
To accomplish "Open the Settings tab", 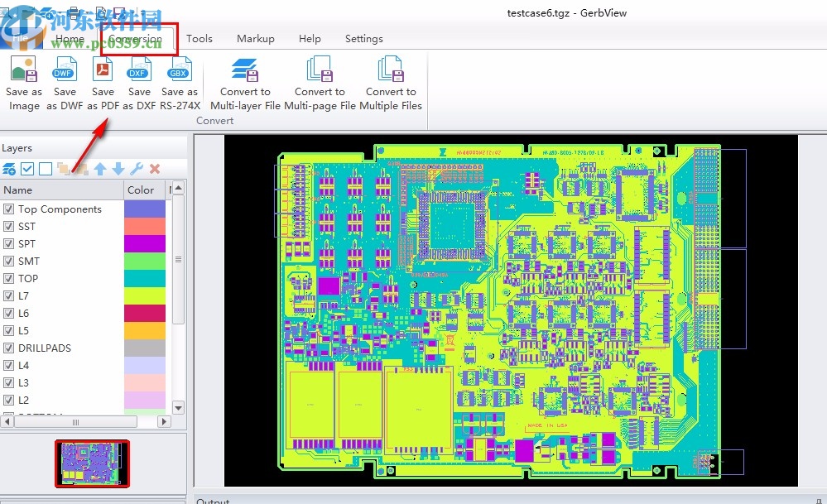I will (x=363, y=39).
